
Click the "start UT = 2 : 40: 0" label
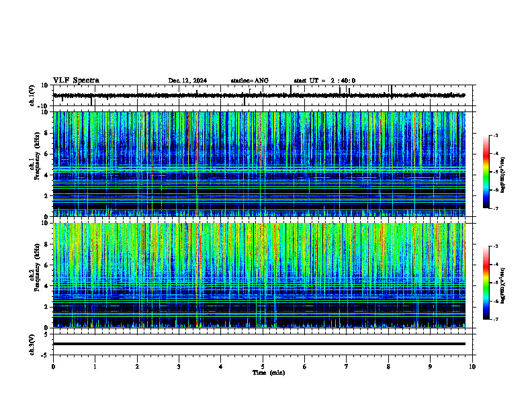[x=324, y=81]
